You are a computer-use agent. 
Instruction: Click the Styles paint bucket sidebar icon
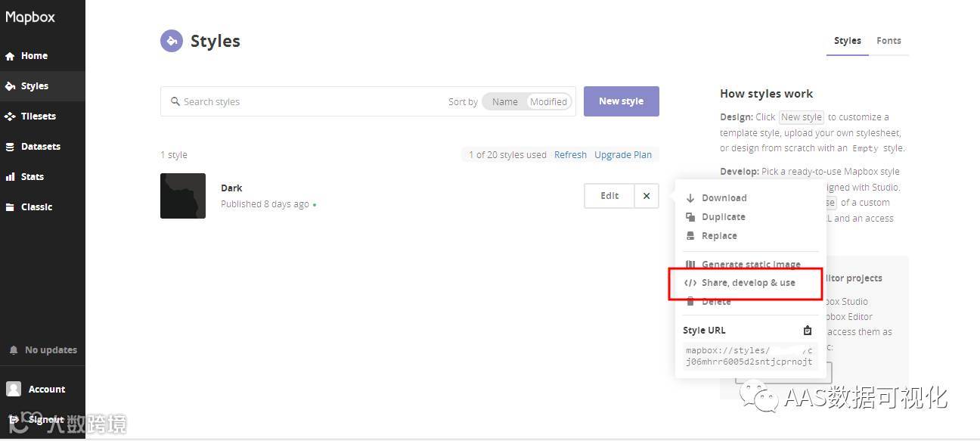coord(10,86)
